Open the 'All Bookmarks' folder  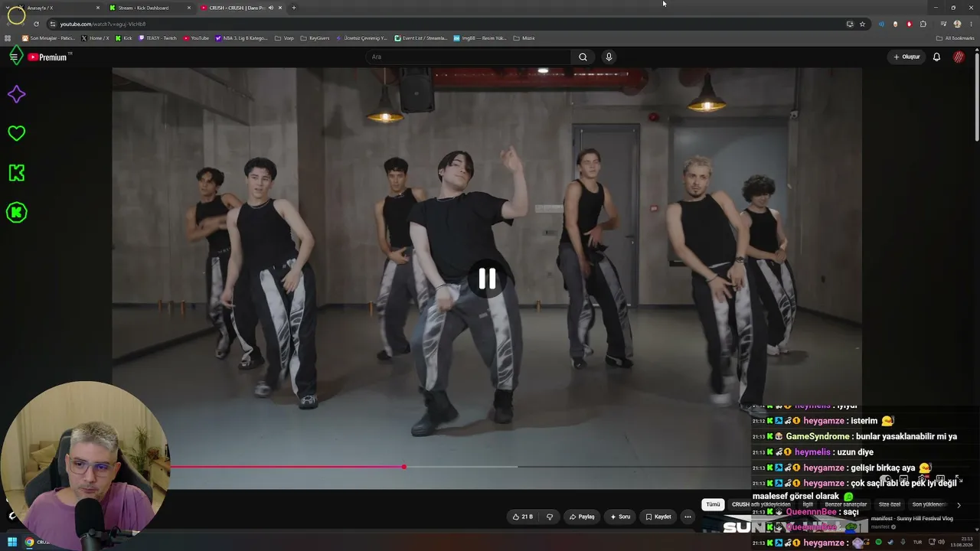(x=955, y=37)
